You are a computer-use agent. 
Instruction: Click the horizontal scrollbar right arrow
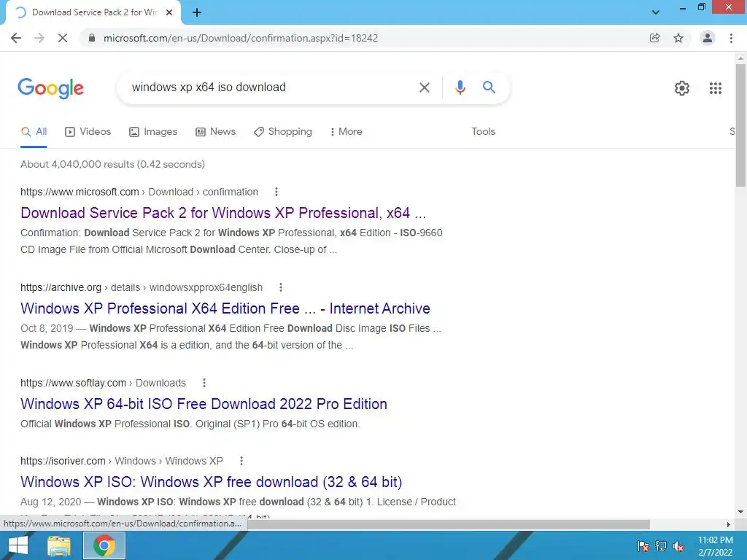(x=729, y=524)
